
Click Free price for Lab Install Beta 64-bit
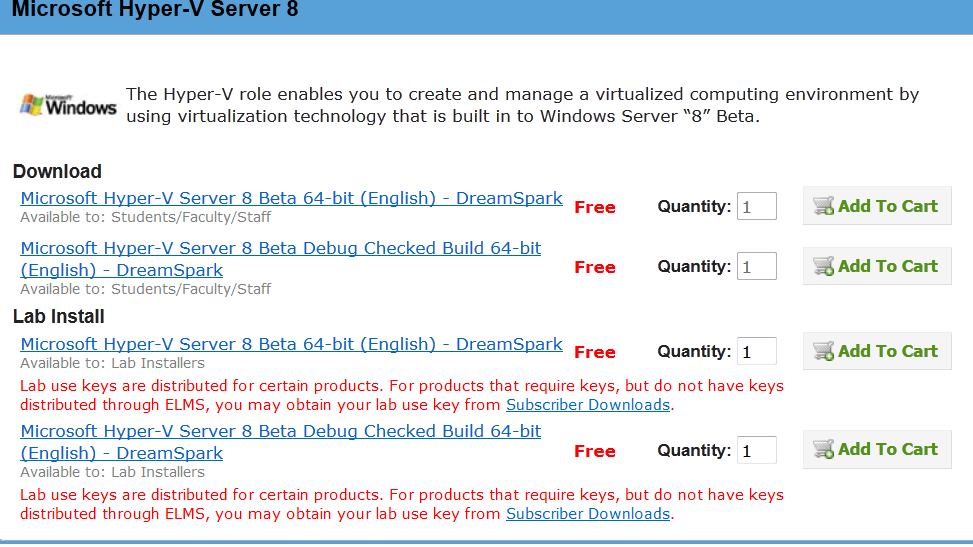point(595,353)
